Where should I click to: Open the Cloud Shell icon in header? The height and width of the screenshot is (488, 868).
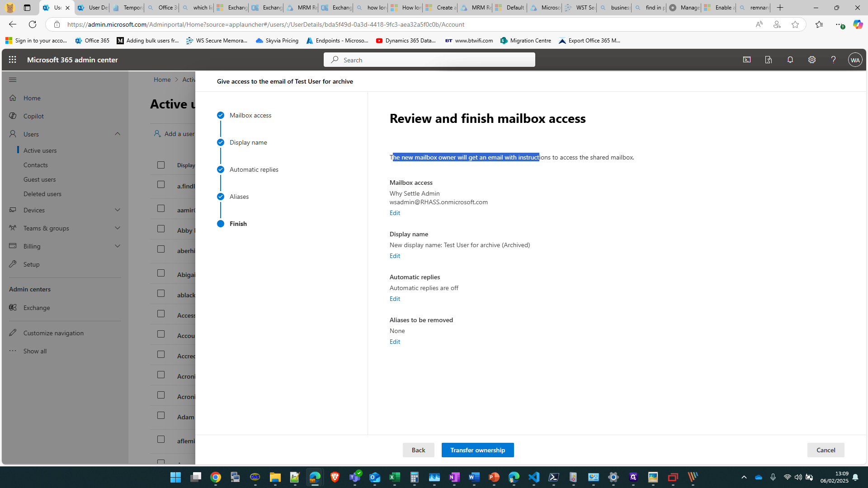(747, 60)
